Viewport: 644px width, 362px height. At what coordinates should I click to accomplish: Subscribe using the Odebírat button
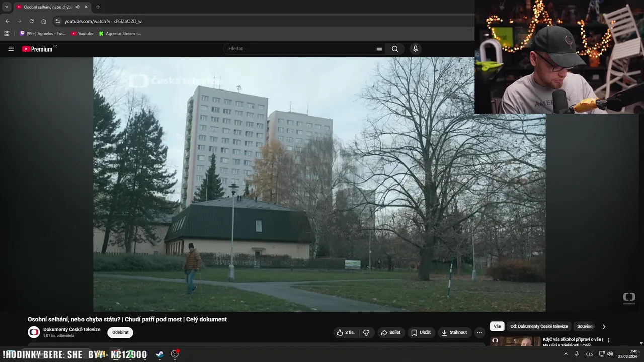click(x=120, y=332)
